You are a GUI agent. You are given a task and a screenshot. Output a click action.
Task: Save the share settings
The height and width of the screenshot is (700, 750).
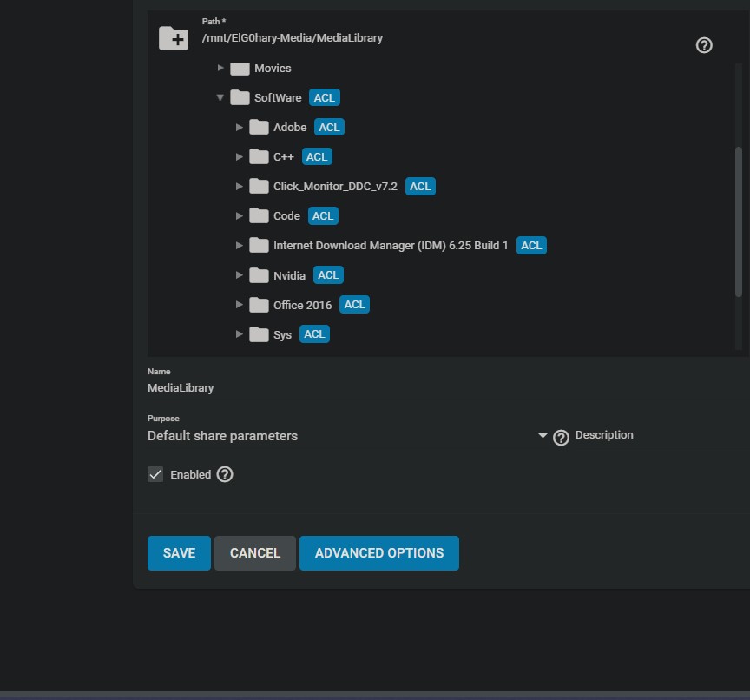coord(179,553)
